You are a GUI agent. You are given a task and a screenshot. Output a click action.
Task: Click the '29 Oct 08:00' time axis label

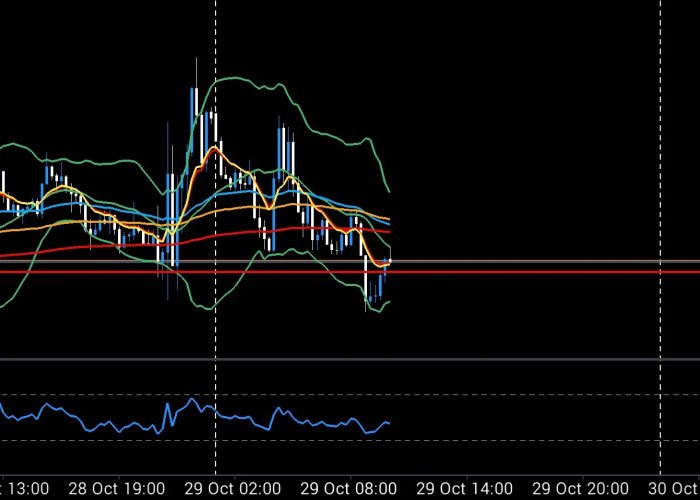(x=348, y=489)
